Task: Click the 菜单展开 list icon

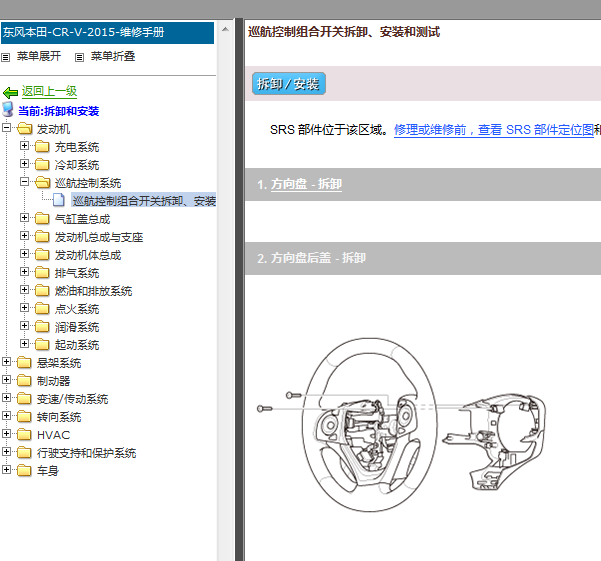Action: (x=5, y=57)
